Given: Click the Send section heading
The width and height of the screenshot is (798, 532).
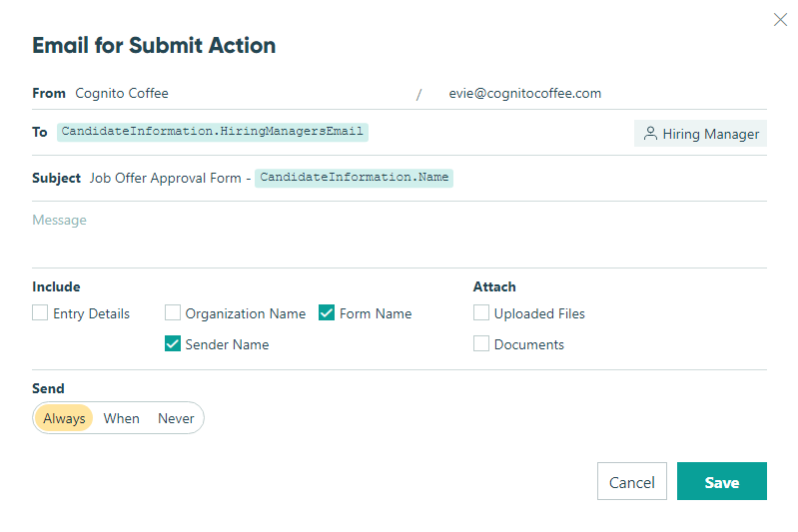Looking at the screenshot, I should (48, 388).
